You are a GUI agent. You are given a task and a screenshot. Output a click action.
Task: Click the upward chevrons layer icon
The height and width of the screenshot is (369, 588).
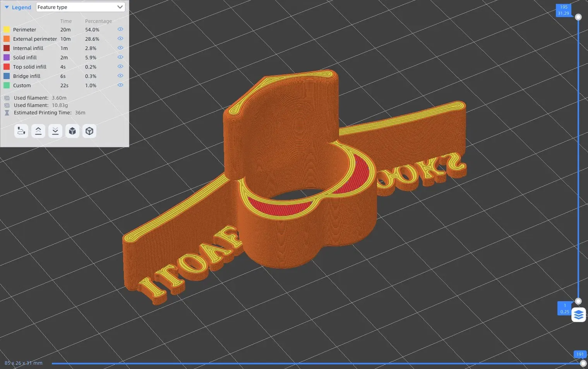coord(38,131)
